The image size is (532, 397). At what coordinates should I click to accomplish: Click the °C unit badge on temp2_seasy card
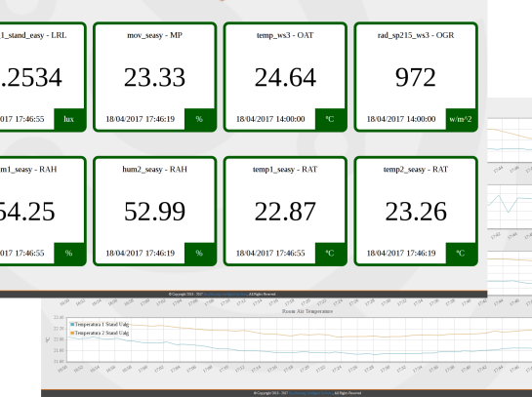point(461,253)
